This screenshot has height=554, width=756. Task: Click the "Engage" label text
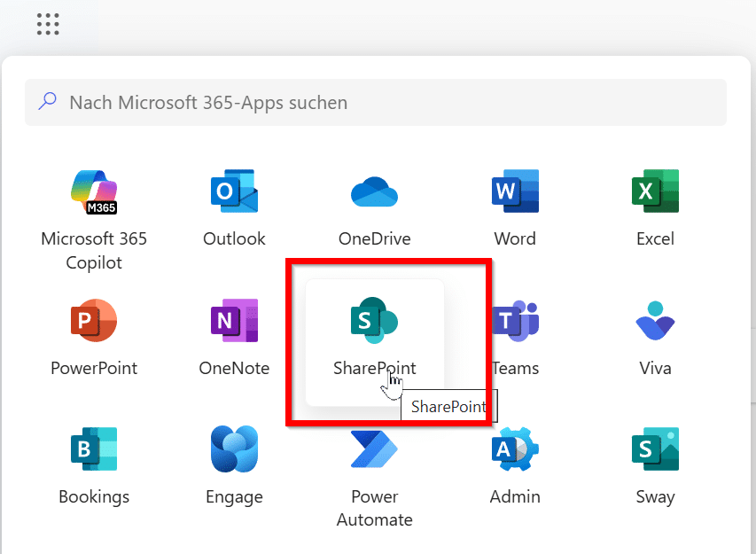(234, 497)
